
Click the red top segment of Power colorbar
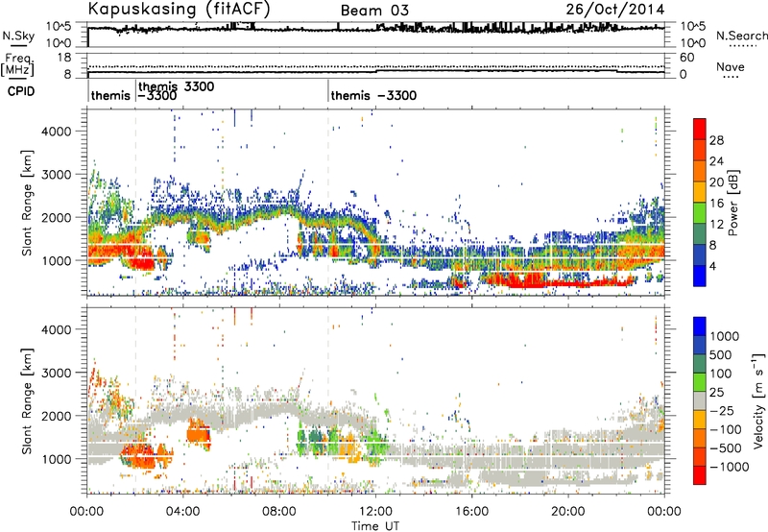pyautogui.click(x=700, y=129)
